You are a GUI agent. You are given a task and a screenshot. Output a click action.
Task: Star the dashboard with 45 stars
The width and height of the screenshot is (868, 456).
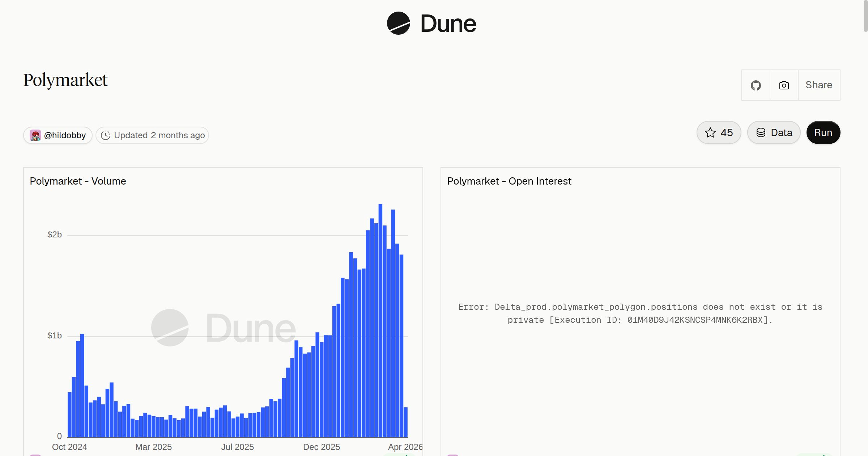click(719, 132)
